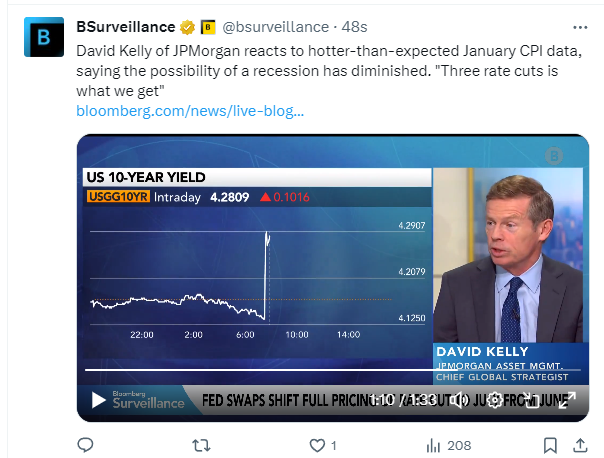Click the BSurveillance display name
Screen dimensions: 604x458
[126, 26]
